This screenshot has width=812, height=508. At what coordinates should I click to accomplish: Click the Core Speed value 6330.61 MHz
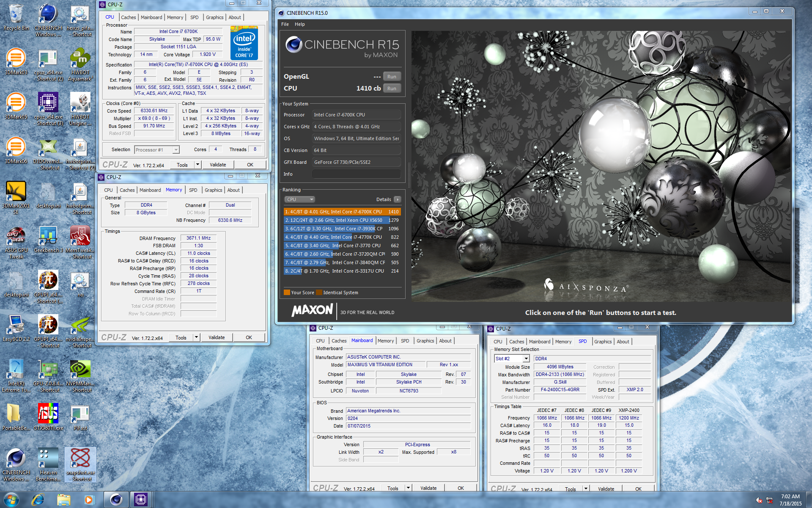tap(154, 111)
